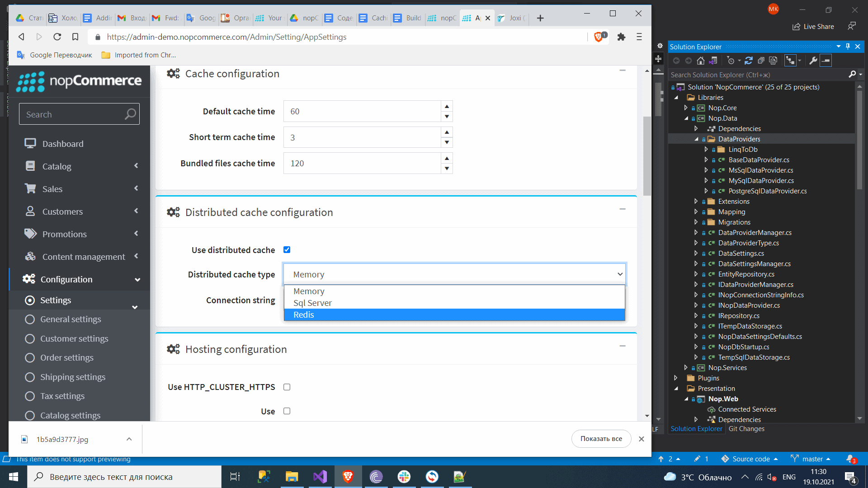This screenshot has height=488, width=868.
Task: Click the Home icon in Solution Explorer toolbar
Action: pos(701,61)
